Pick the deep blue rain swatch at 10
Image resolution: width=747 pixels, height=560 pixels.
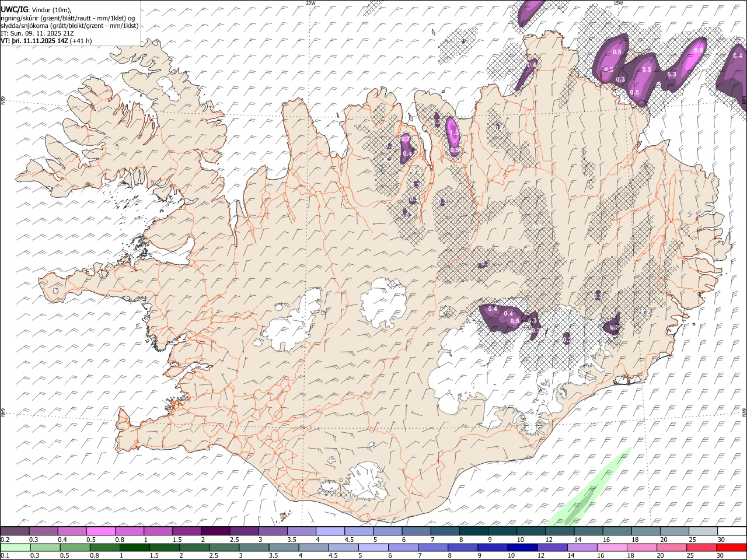[522, 547]
